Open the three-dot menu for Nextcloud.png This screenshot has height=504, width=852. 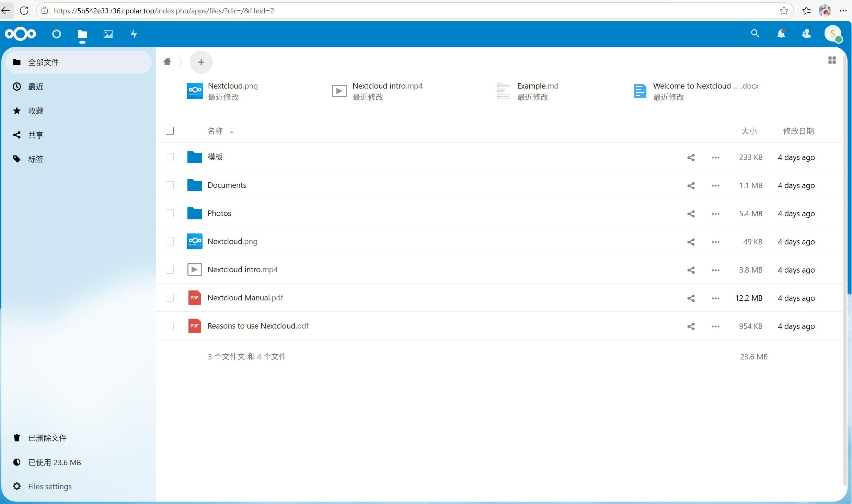pyautogui.click(x=716, y=242)
